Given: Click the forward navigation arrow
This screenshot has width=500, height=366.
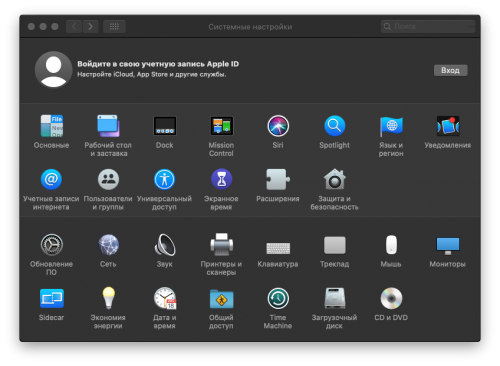Looking at the screenshot, I should click(x=90, y=26).
